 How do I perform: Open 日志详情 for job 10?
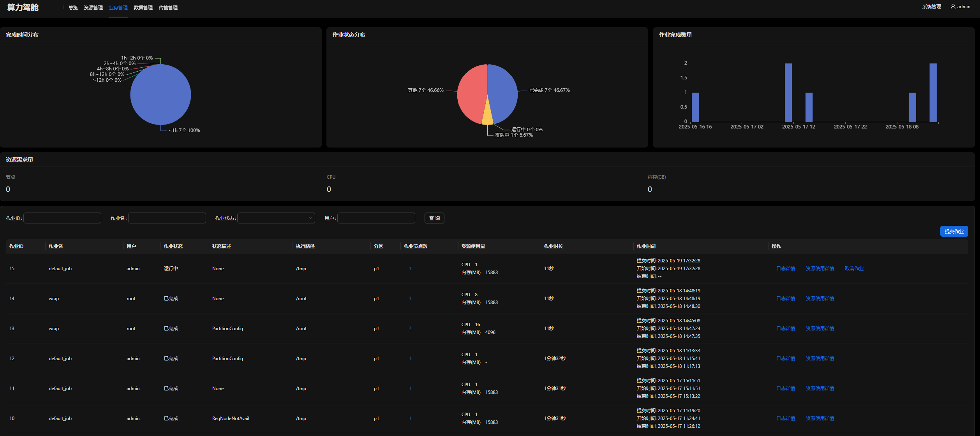[786, 418]
